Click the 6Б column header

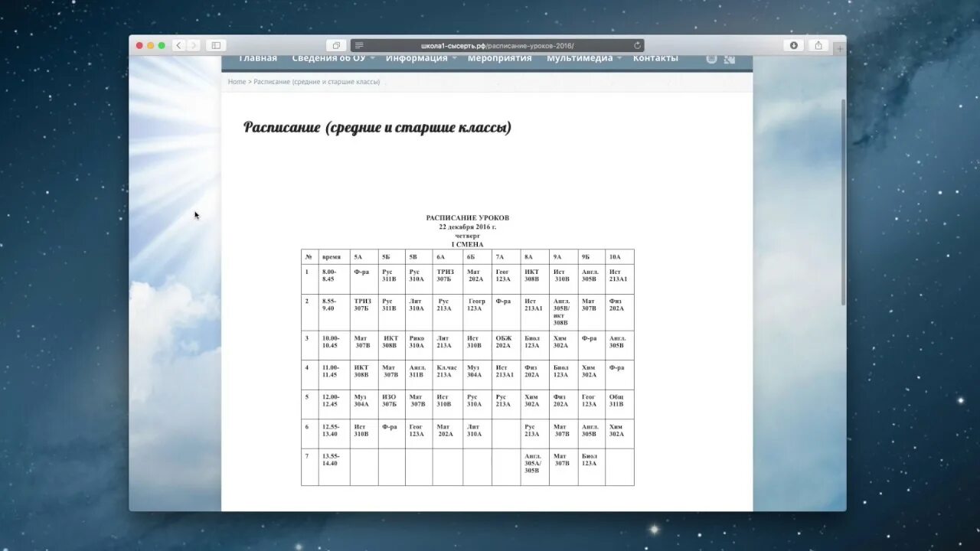(x=477, y=257)
